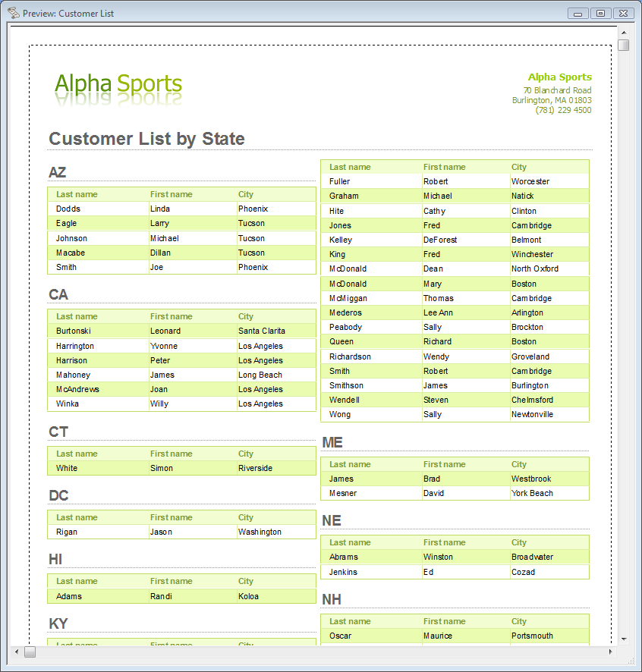This screenshot has height=672, width=642.
Task: Click the city 'Worcester'
Action: click(x=530, y=181)
